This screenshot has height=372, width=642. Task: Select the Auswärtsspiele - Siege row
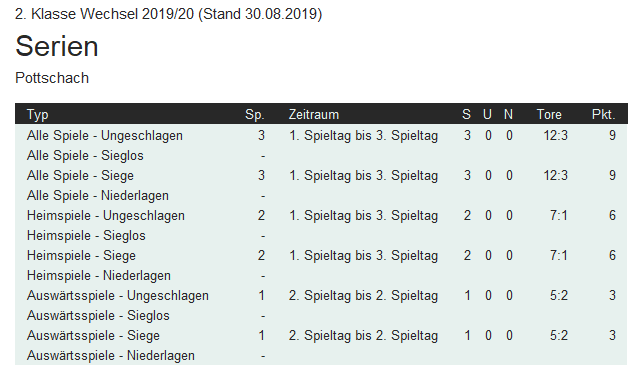coord(321,336)
